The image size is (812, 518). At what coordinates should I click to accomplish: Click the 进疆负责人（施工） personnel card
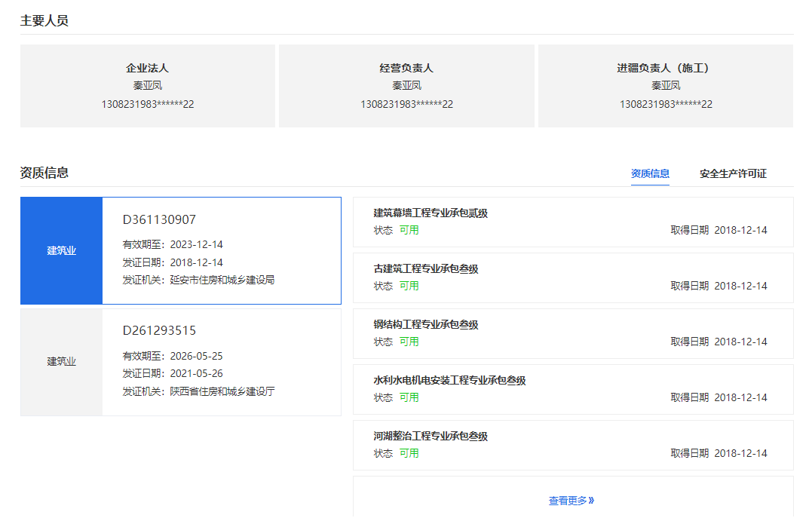click(x=666, y=86)
